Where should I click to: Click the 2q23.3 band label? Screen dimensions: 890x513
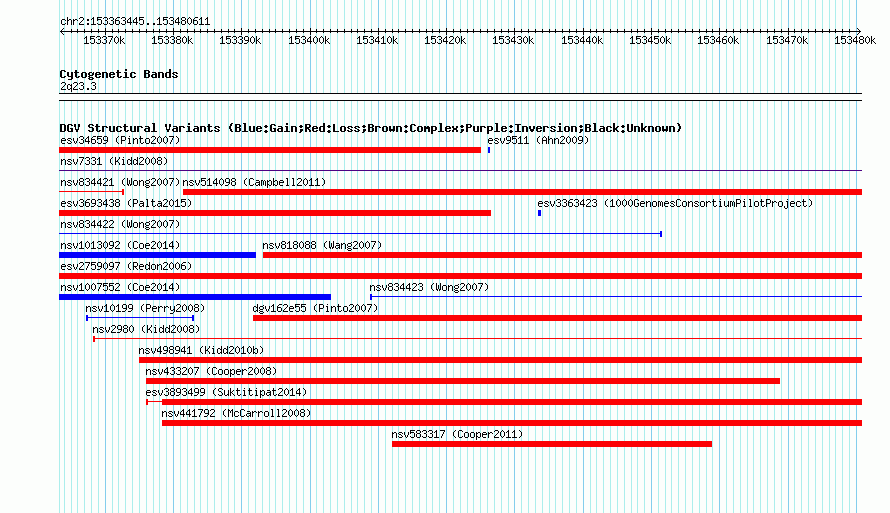click(x=78, y=86)
